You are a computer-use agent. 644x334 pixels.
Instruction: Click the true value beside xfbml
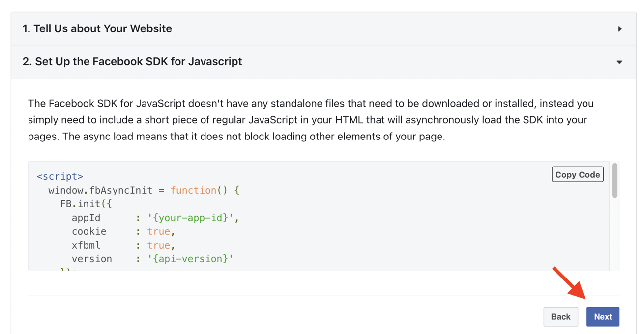tap(158, 245)
